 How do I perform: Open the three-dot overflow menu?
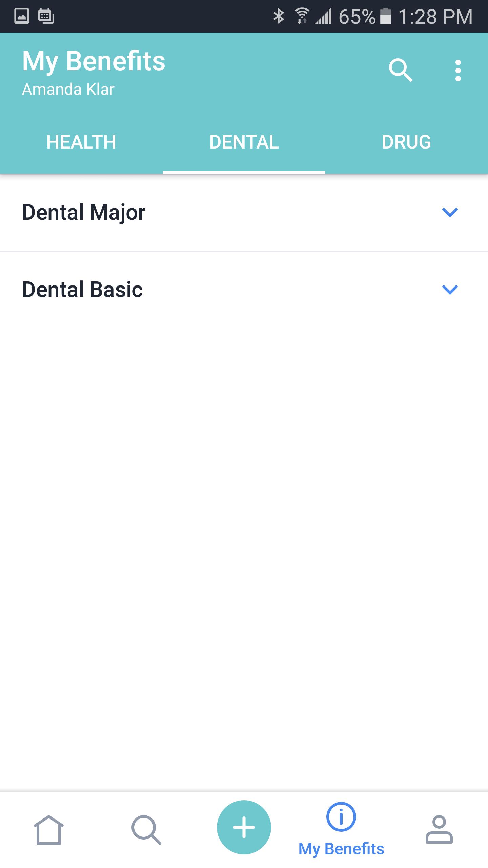pos(458,71)
